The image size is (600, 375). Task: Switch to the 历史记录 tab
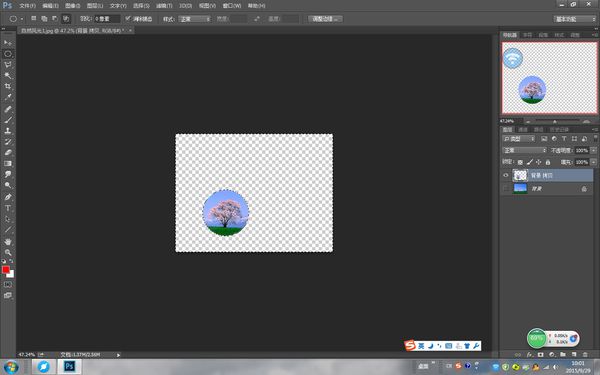point(559,130)
